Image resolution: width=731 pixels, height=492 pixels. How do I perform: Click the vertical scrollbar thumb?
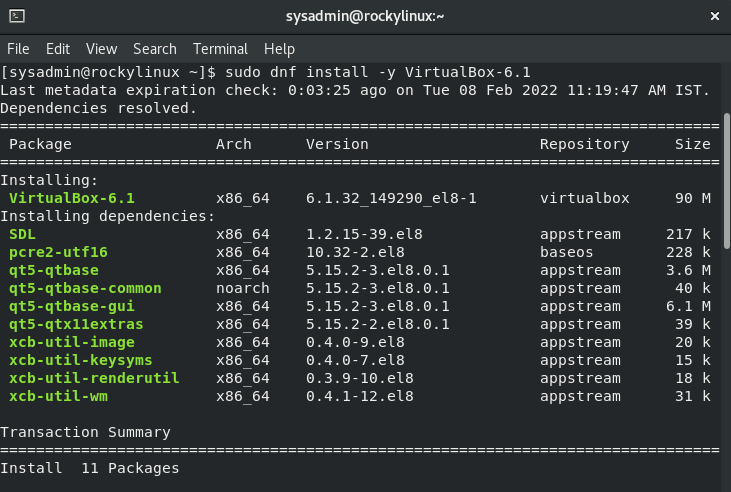click(x=727, y=180)
